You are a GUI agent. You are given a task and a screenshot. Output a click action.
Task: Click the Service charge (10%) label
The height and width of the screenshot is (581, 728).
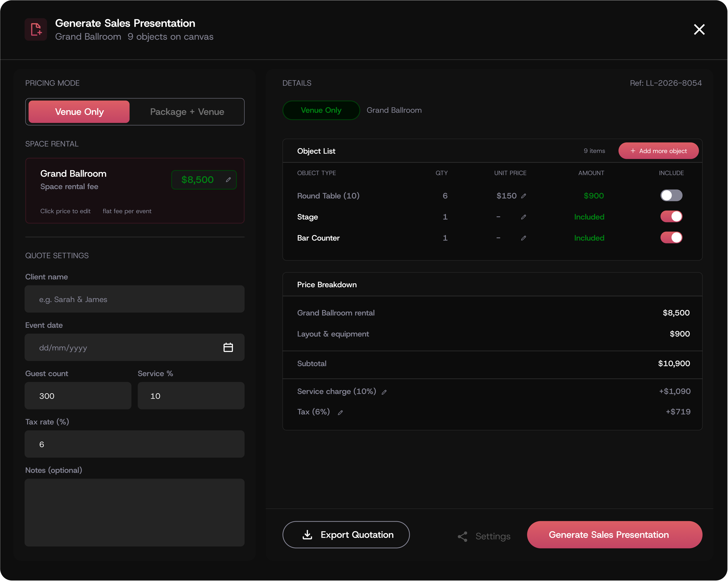(x=337, y=391)
